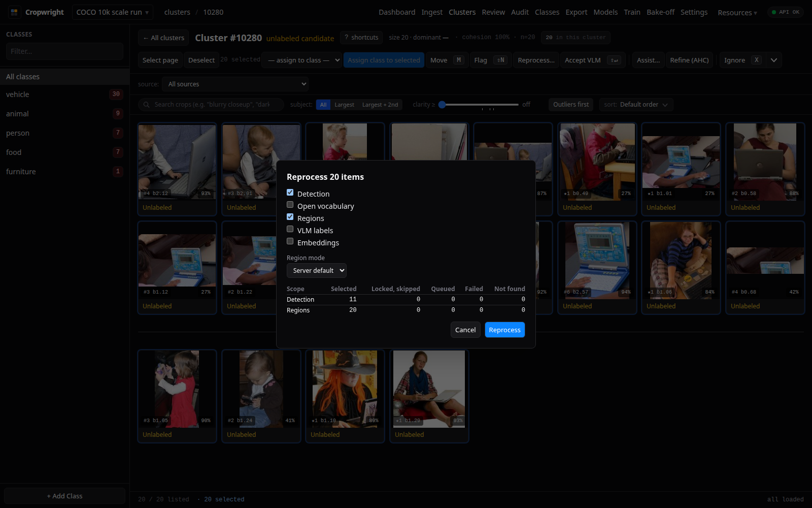This screenshot has width=812, height=508.
Task: Open the chevron menu after Ignore
Action: (774, 60)
